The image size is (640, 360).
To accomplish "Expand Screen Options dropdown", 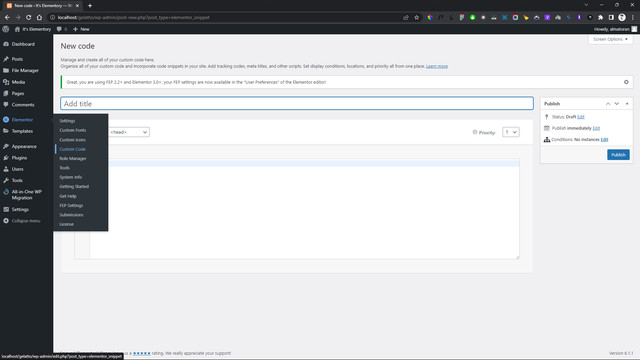I will pos(610,39).
